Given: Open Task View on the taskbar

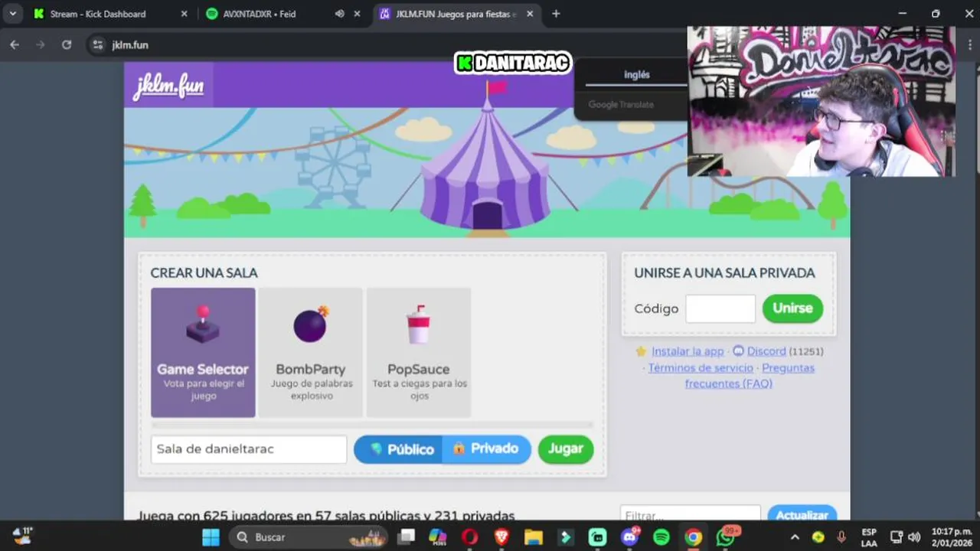Looking at the screenshot, I should coord(407,537).
